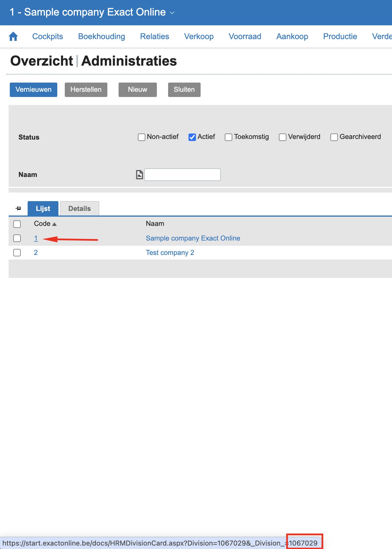This screenshot has height=549, width=392.
Task: Expand the company selector chevron
Action: pyautogui.click(x=172, y=13)
